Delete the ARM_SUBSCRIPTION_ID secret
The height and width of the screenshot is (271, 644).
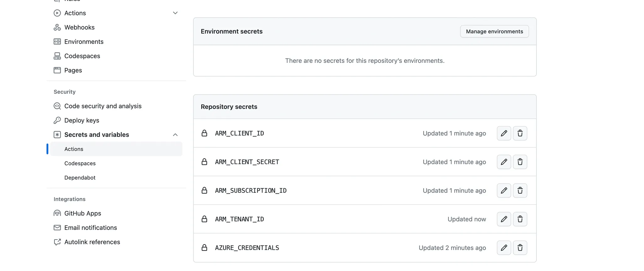pos(520,191)
